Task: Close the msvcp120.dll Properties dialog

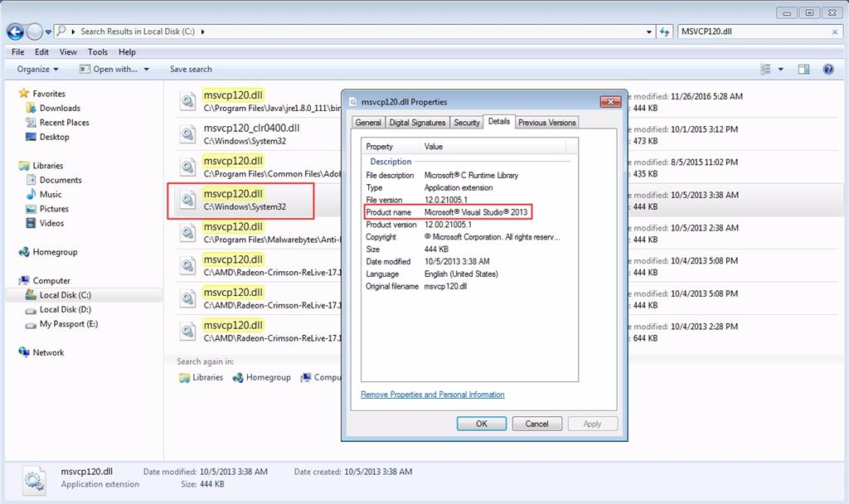Action: 610,102
